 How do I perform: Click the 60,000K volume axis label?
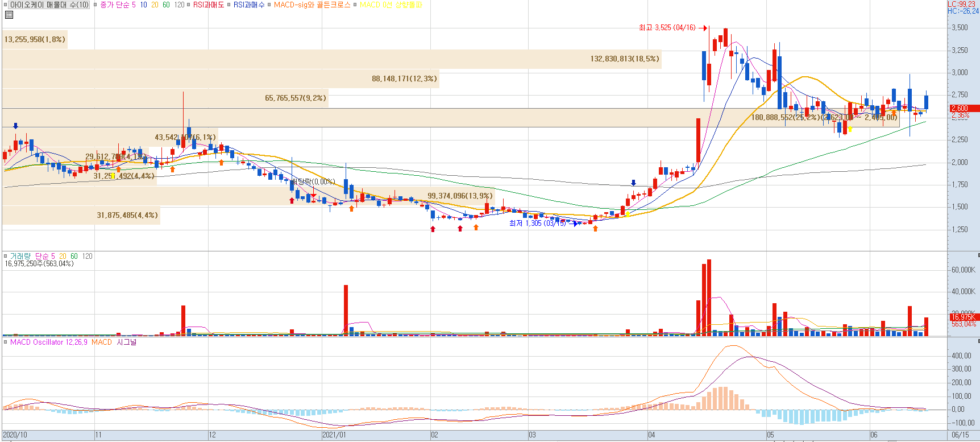964,270
